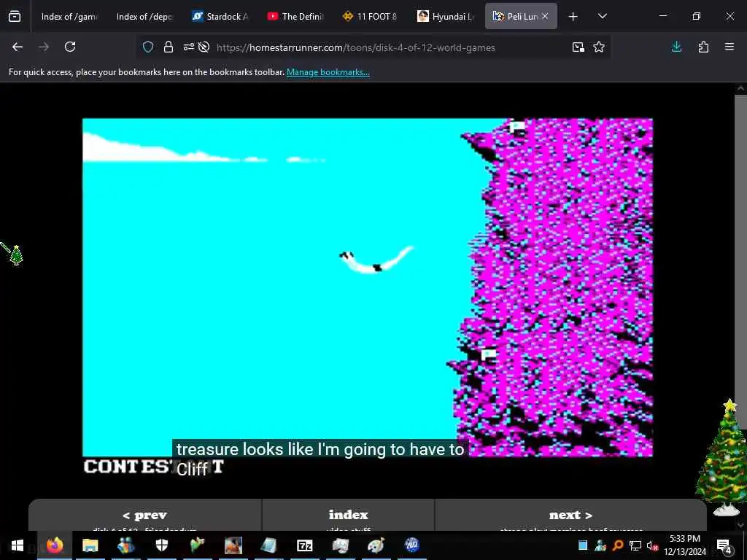Viewport: 747px width, 560px height.
Task: Open the blue 2012 globe taskbar icon
Action: [411, 545]
